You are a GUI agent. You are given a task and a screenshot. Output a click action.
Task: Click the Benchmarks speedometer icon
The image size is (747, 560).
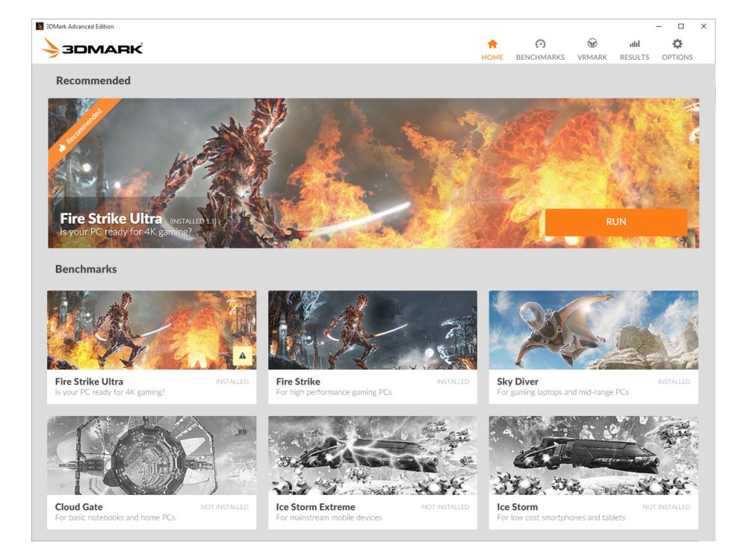[540, 44]
